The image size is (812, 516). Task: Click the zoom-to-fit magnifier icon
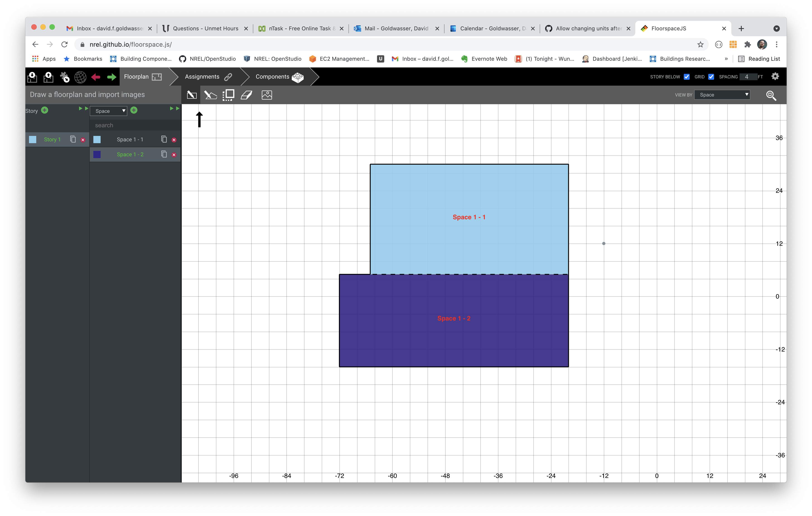click(771, 95)
